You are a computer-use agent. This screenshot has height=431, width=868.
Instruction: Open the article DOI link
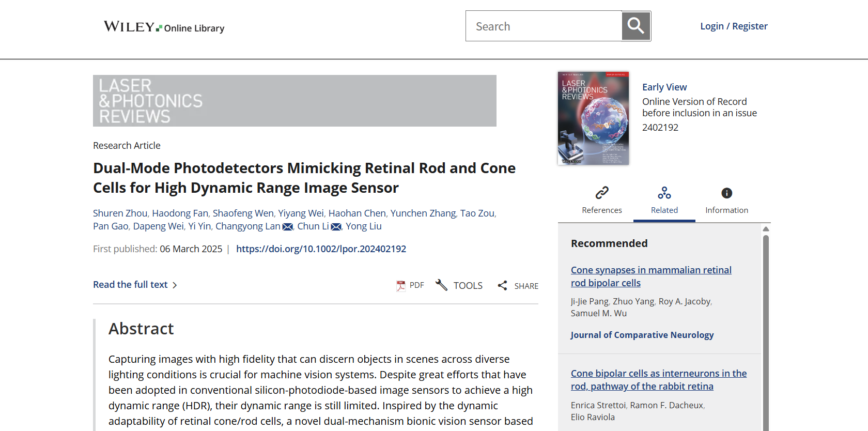321,249
